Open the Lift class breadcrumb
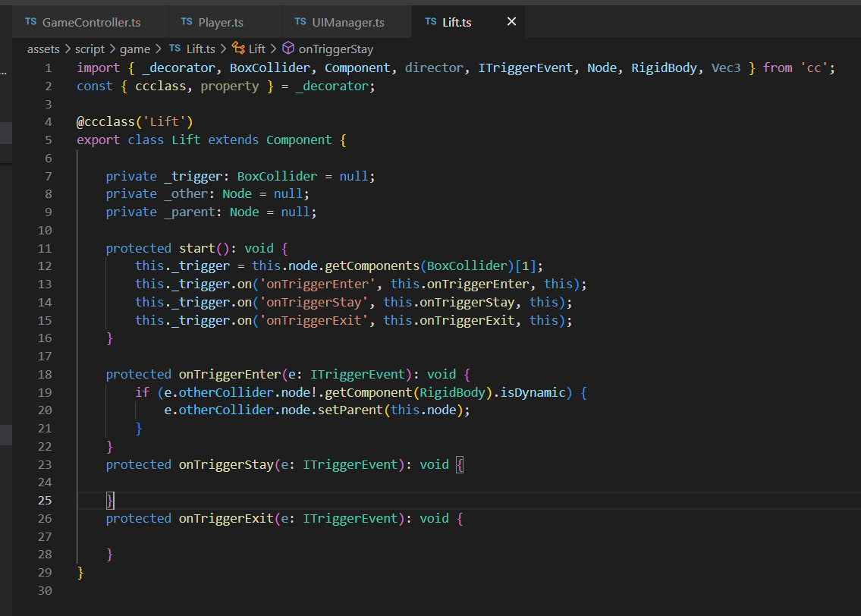The image size is (861, 616). coord(256,49)
